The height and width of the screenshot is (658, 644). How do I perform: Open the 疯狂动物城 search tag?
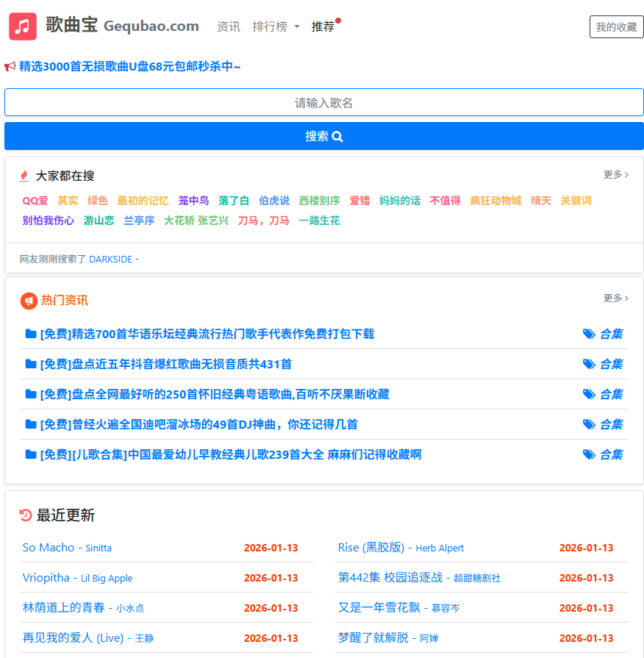(x=495, y=201)
